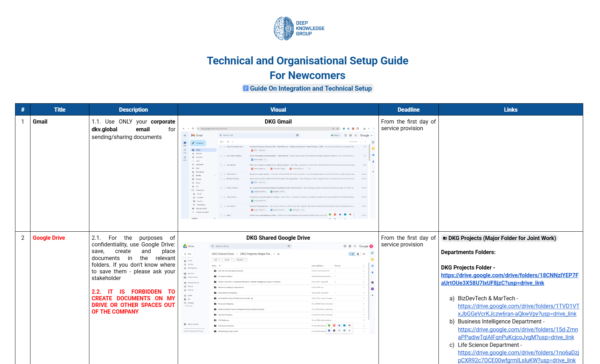Viewport: 600px width, 364px height.
Task: Click the Gmail inbox vertical scrollbar
Action: pyautogui.click(x=369, y=175)
